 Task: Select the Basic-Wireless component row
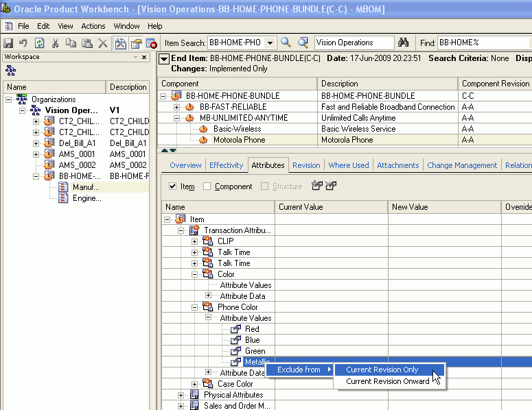point(345,129)
